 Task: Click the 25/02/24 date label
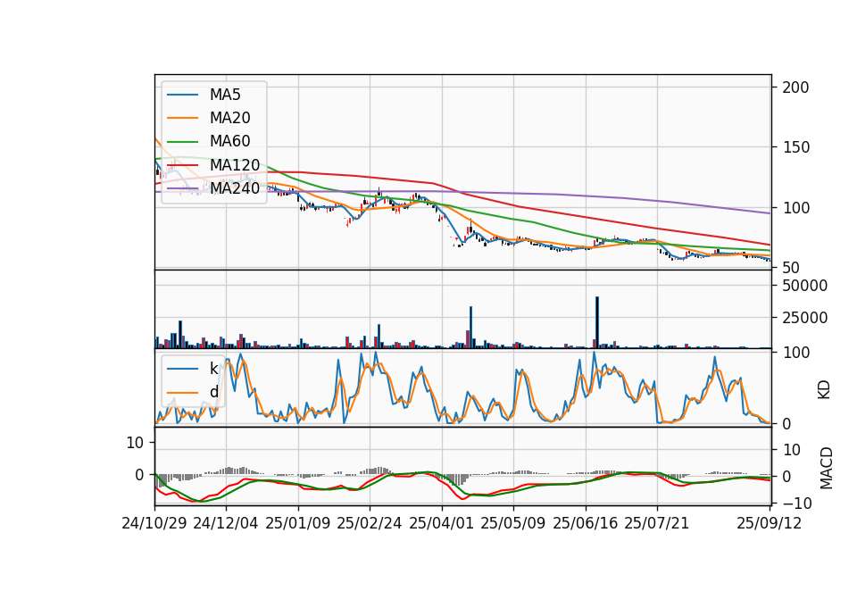[370, 524]
